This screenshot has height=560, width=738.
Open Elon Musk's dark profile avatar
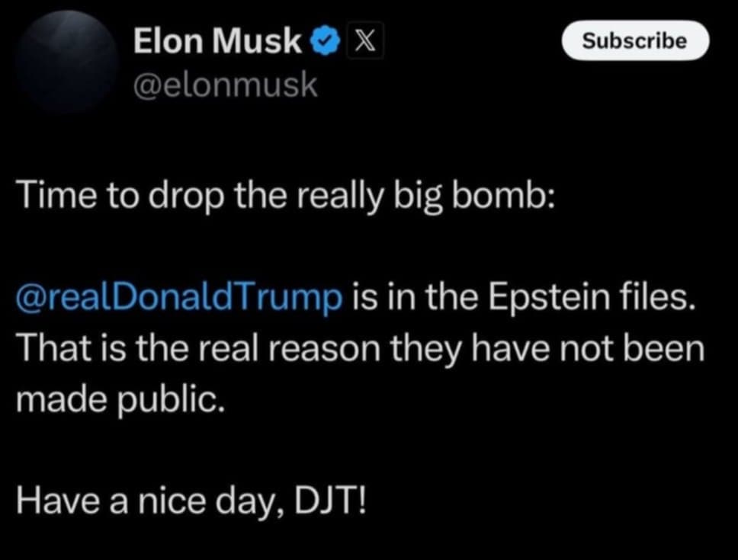(x=67, y=62)
